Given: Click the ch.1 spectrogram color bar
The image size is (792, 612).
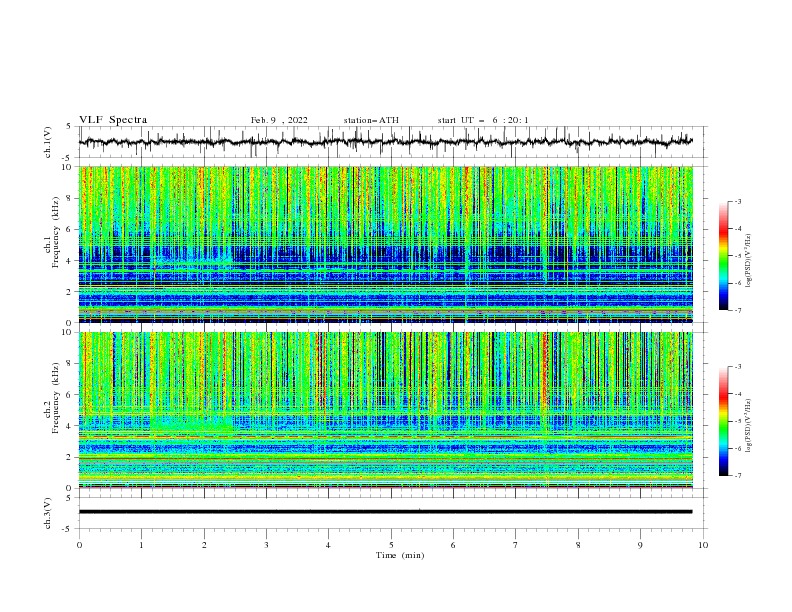Looking at the screenshot, I should pyautogui.click(x=723, y=255).
